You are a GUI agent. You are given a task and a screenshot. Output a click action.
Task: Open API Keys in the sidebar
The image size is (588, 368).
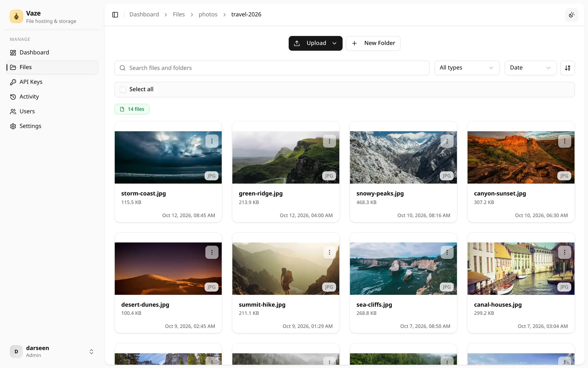52,82
